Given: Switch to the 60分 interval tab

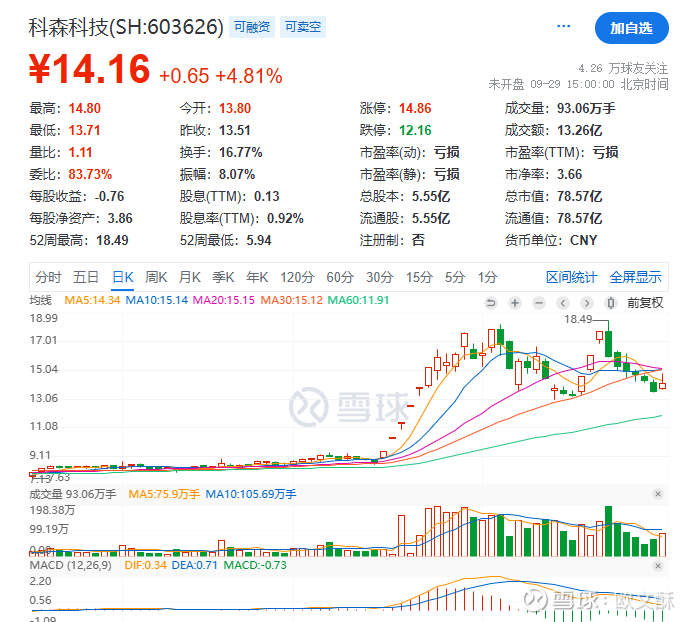Looking at the screenshot, I should click(340, 277).
